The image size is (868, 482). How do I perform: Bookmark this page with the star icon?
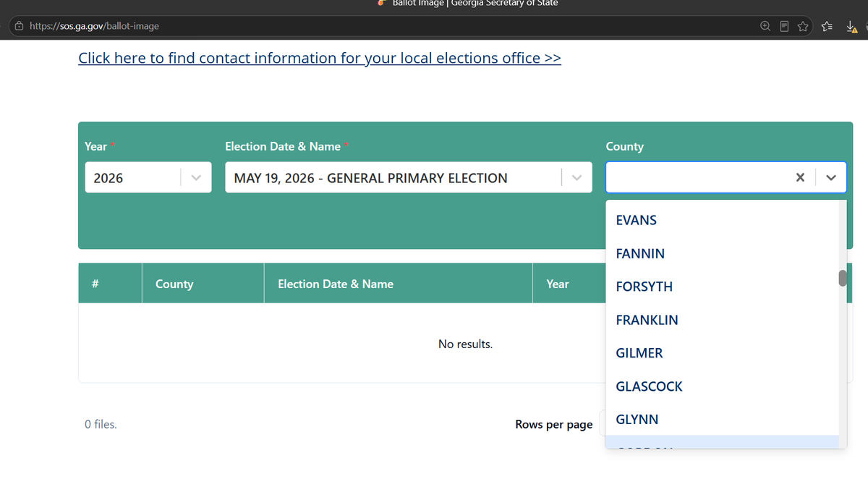click(x=803, y=27)
